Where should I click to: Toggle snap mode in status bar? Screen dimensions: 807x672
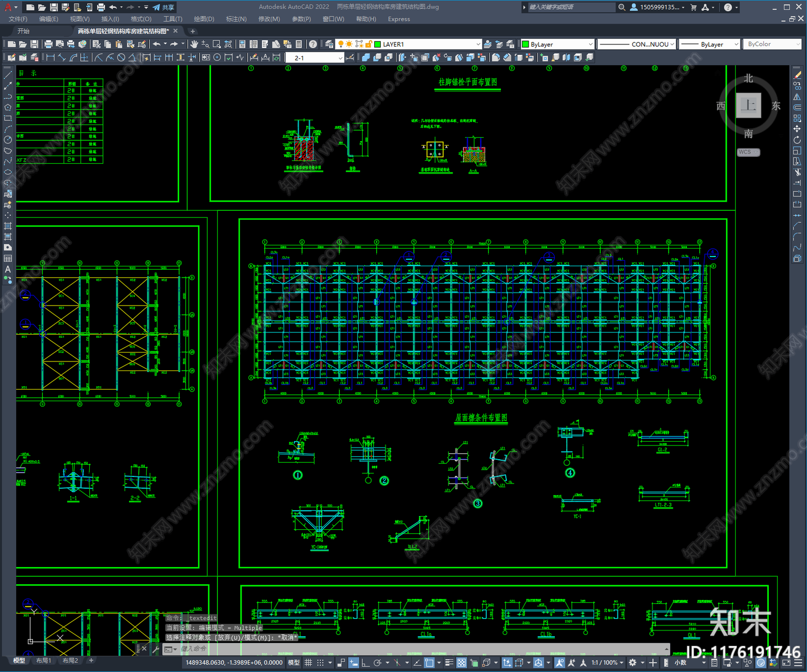click(320, 662)
